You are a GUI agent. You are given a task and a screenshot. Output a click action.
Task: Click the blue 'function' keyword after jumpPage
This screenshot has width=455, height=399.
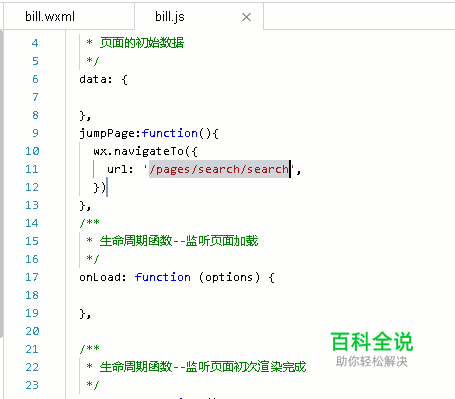170,133
